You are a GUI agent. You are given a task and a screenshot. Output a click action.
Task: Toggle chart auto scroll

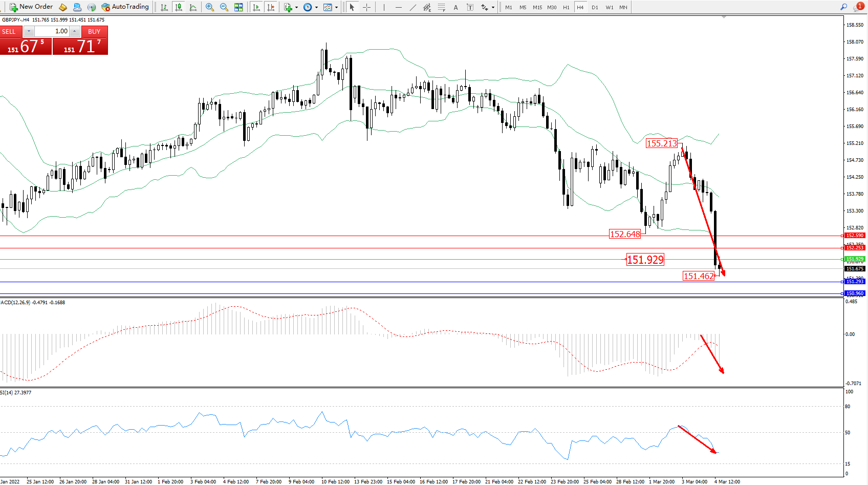click(x=256, y=7)
